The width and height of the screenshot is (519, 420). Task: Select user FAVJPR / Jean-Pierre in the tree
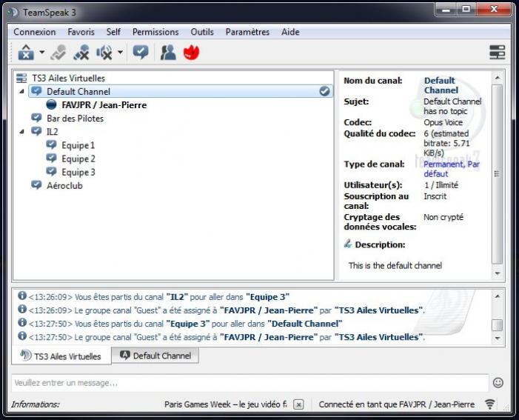point(104,105)
